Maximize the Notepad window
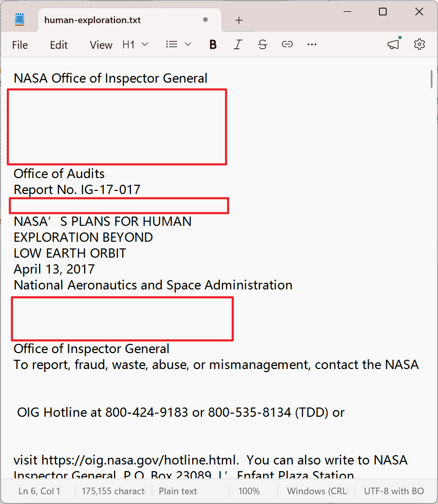438x504 pixels. (383, 12)
